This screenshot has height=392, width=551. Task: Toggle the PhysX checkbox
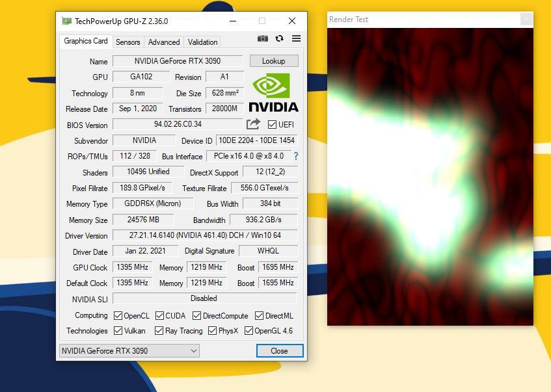[212, 331]
